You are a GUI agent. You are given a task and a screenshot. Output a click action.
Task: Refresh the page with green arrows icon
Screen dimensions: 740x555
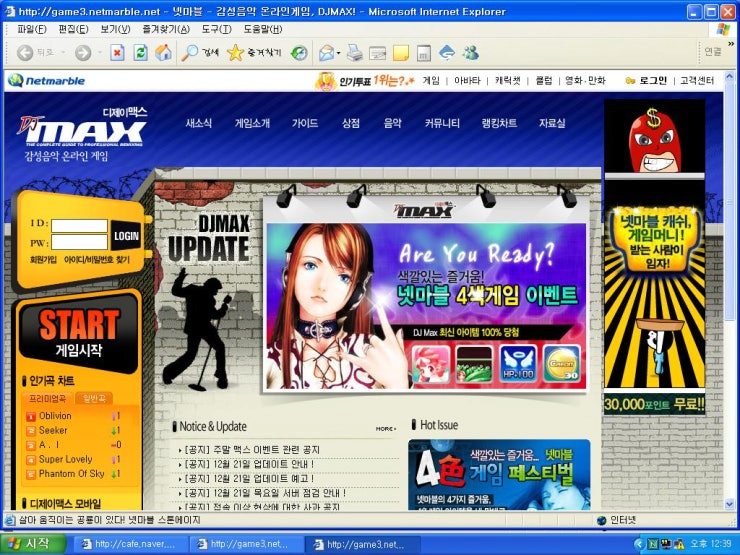point(140,52)
